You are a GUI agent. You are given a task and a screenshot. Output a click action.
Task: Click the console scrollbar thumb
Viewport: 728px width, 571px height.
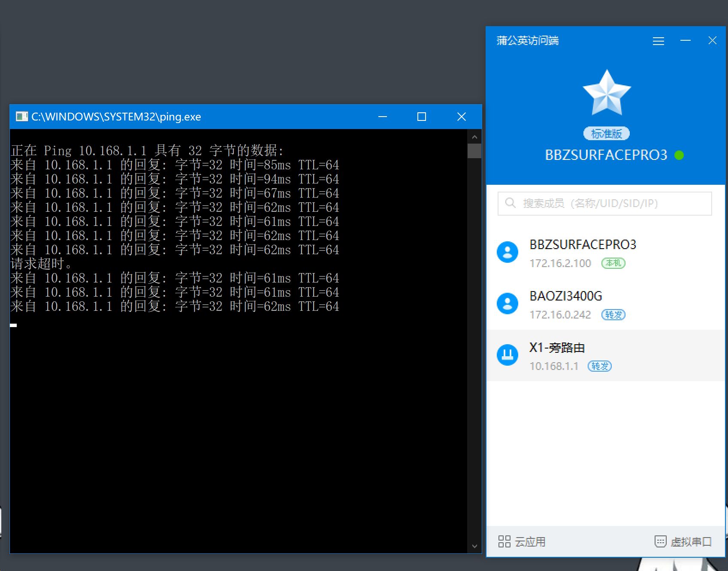[474, 151]
